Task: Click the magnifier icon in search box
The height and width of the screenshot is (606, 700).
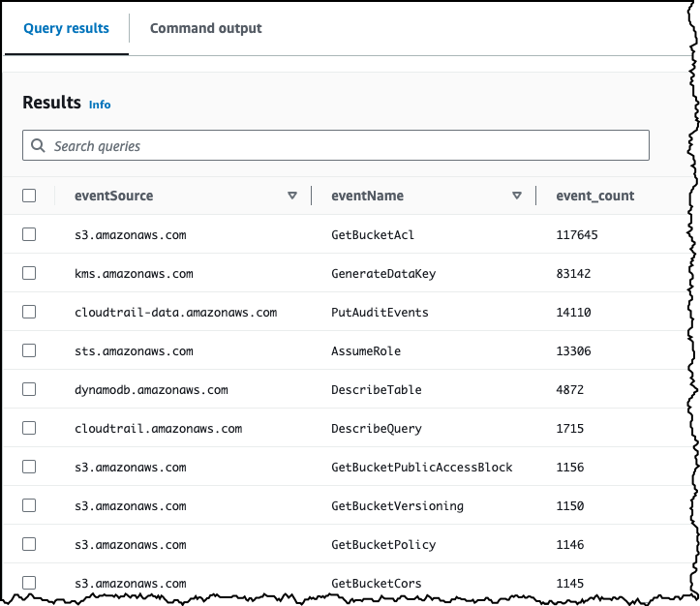Action: [39, 146]
